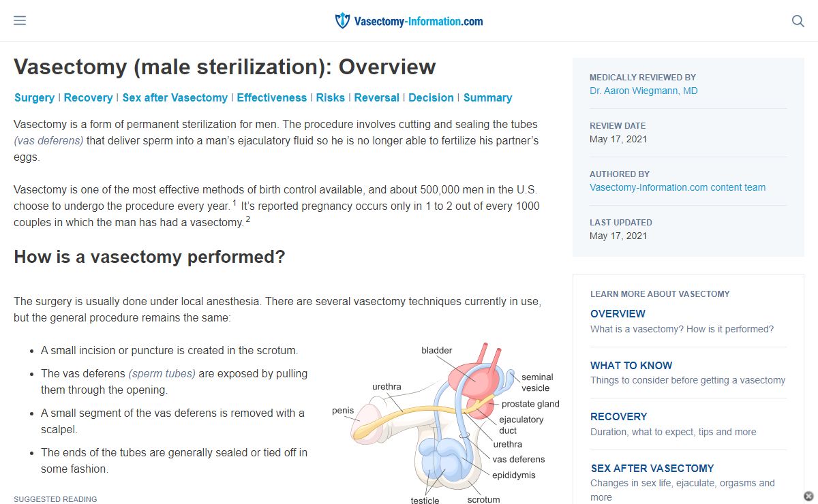Screen dimensions: 818x504
Task: Open Vasectomy-Information.com content team link
Action: (x=678, y=187)
